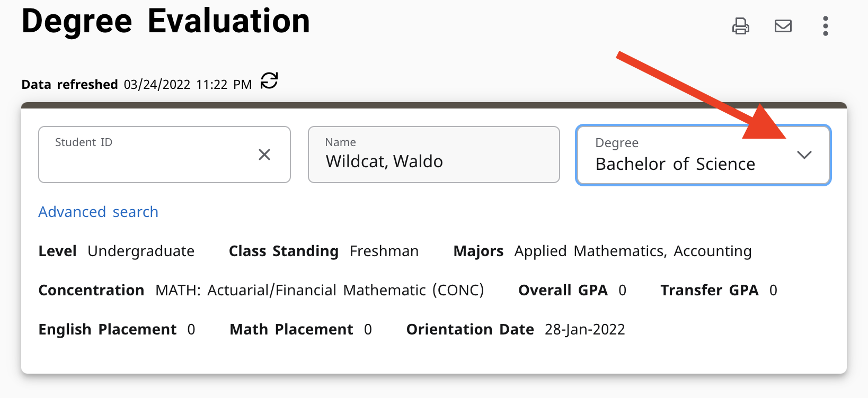This screenshot has width=868, height=398.
Task: Click the Concentration MATH Actuarial/Financial text
Action: coord(319,290)
